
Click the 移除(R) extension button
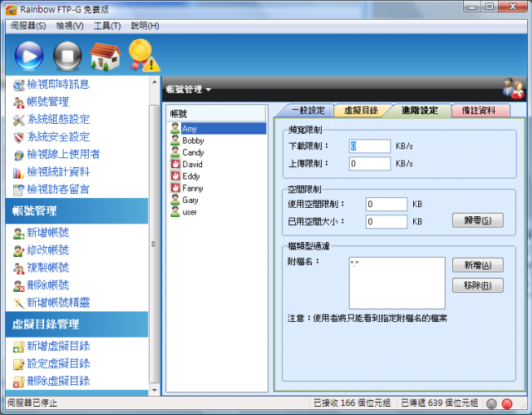478,285
